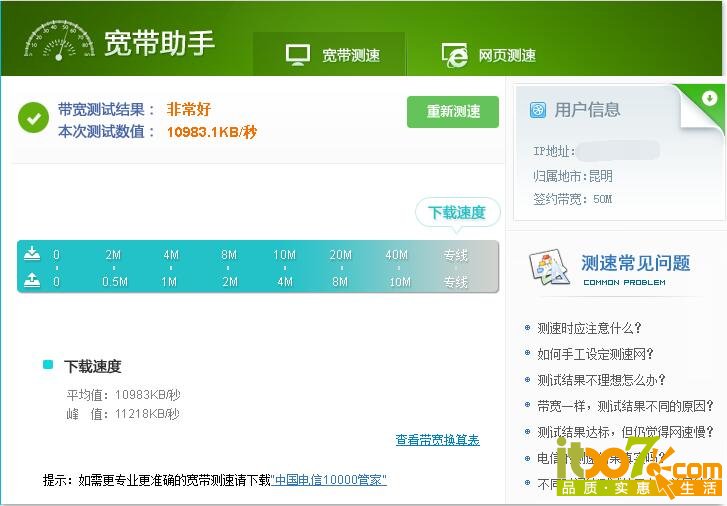Screen dimensions: 727x506
Task: Click the 下载速度 speech bubble label
Action: tap(457, 213)
